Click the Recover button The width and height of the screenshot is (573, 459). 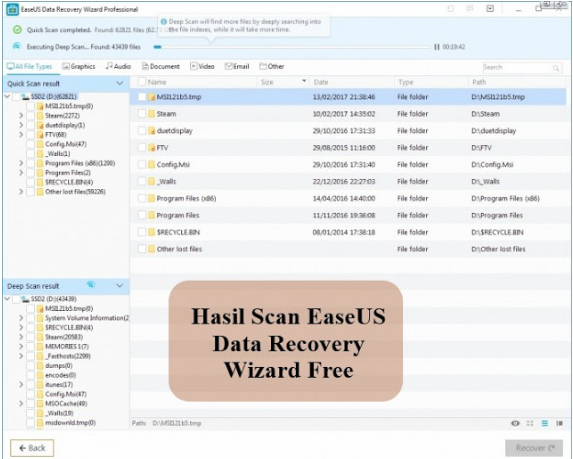click(534, 448)
